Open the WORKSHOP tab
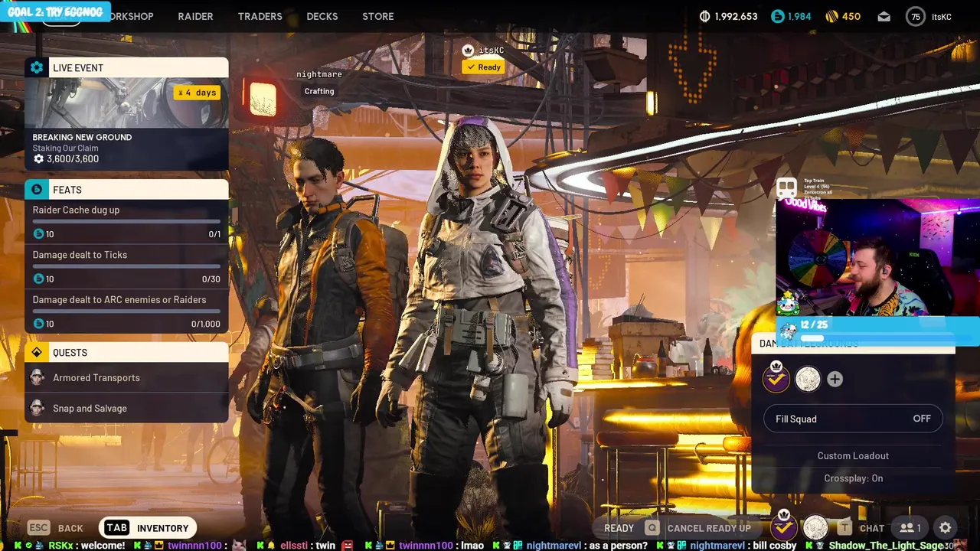980x551 pixels. (x=130, y=16)
